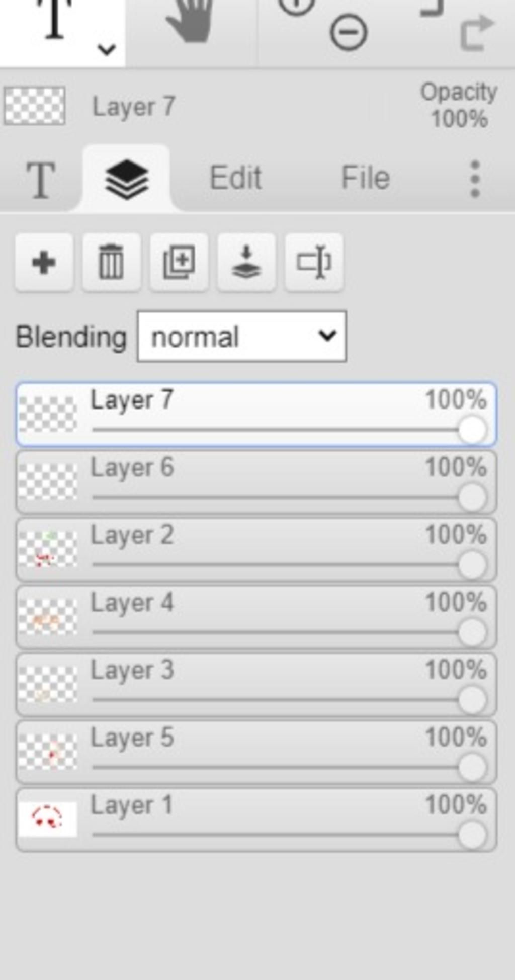The height and width of the screenshot is (980, 515).
Task: Merge layer down icon
Action: pos(246,262)
